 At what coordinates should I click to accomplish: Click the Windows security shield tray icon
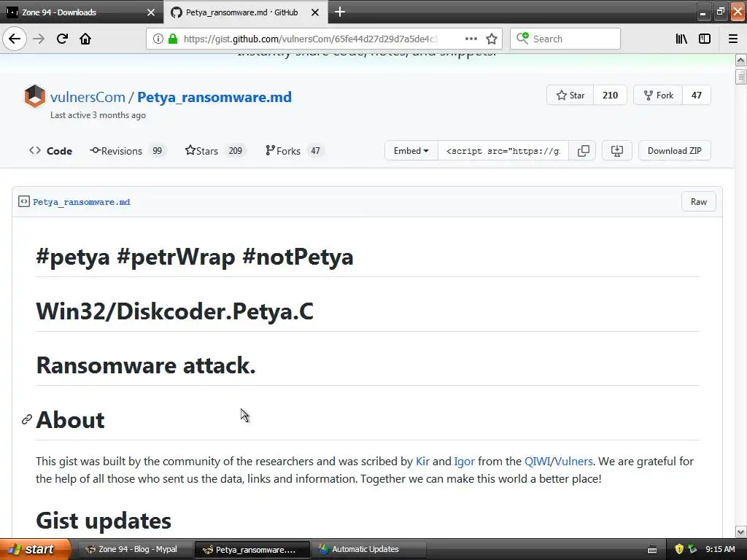[x=679, y=549]
